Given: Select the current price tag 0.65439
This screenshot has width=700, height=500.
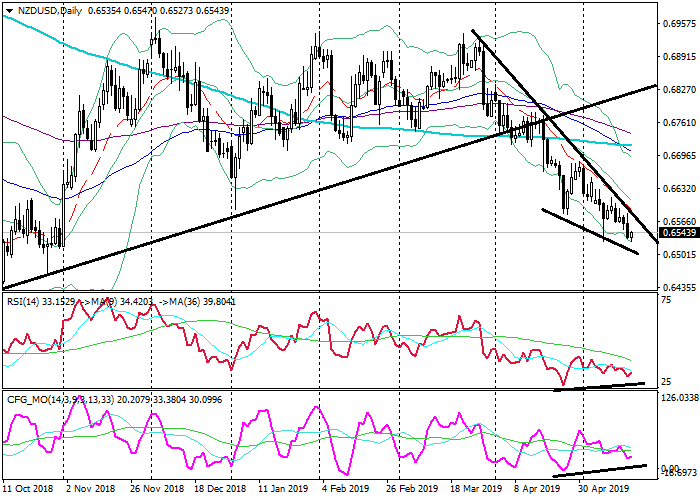Looking at the screenshot, I should [678, 233].
